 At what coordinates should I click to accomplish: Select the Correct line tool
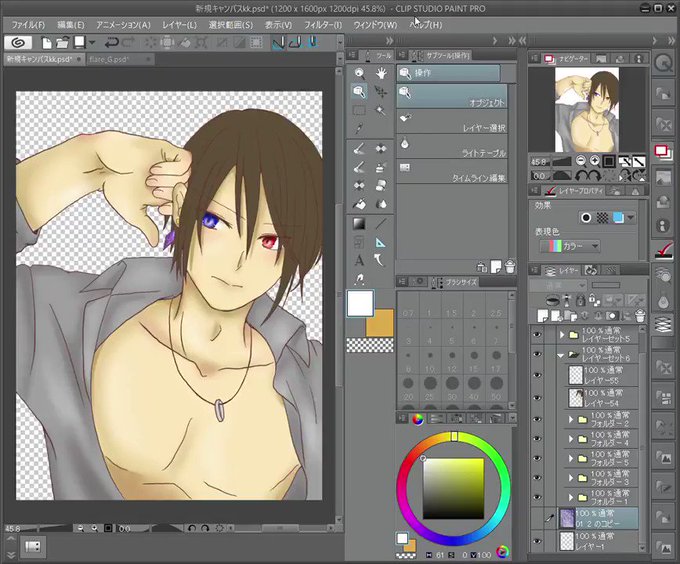click(x=359, y=279)
